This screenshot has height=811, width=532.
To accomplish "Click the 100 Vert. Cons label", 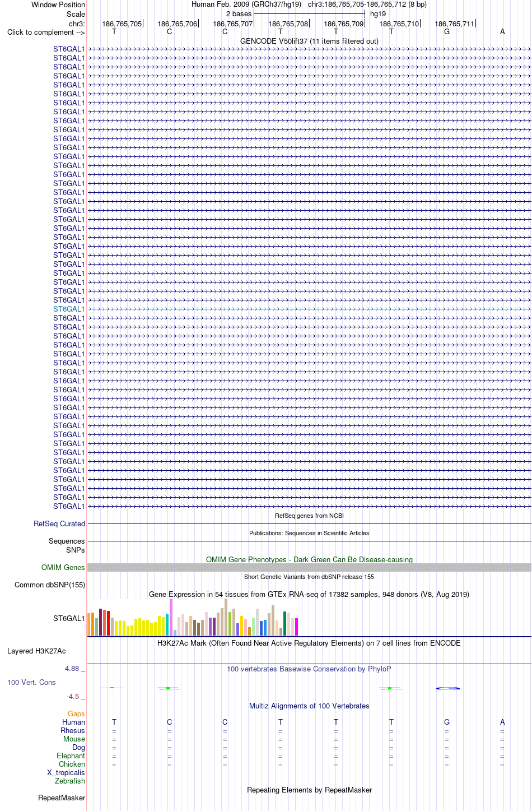I will [x=31, y=683].
